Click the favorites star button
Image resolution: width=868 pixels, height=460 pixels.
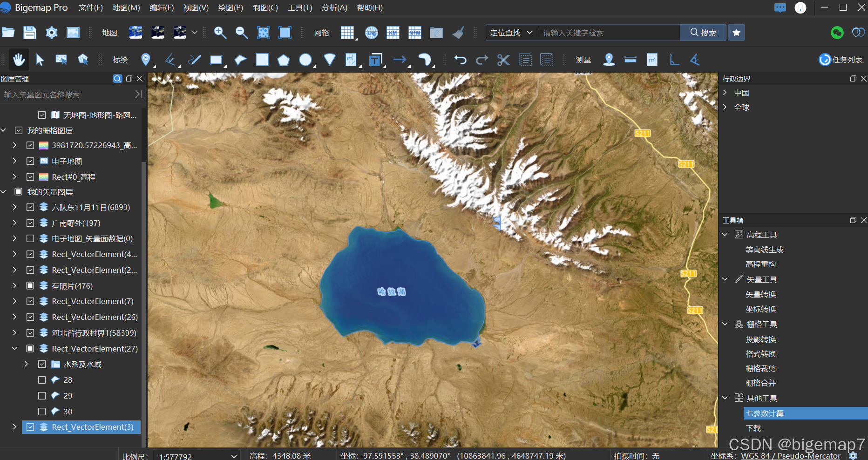[x=736, y=33]
